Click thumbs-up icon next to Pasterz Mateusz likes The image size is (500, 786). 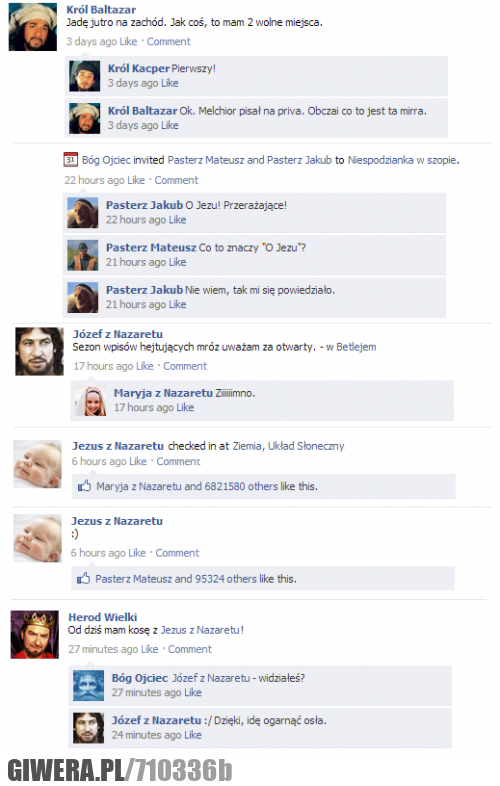[x=83, y=578]
